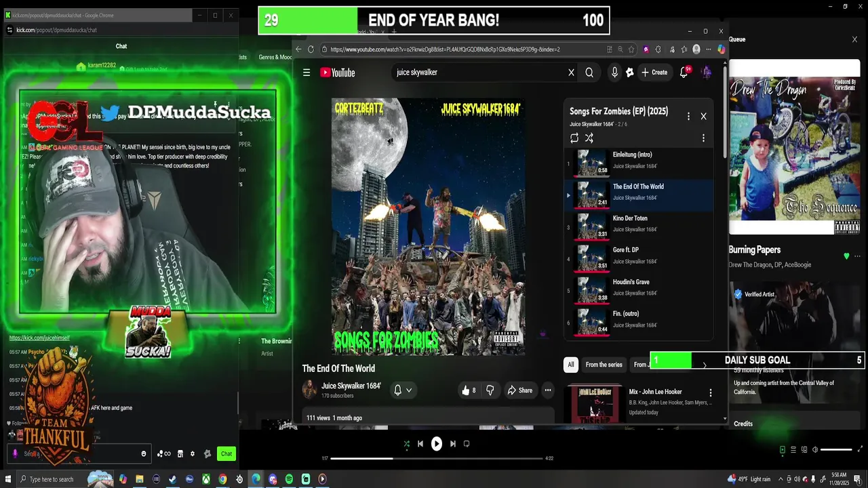Open the Kick chat shop icon
This screenshot has height=488, width=868.
click(180, 454)
